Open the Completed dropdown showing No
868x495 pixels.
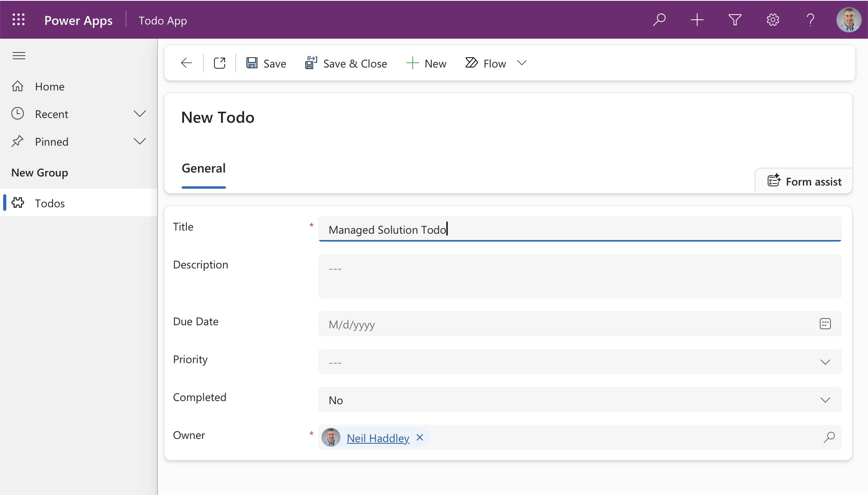point(580,400)
